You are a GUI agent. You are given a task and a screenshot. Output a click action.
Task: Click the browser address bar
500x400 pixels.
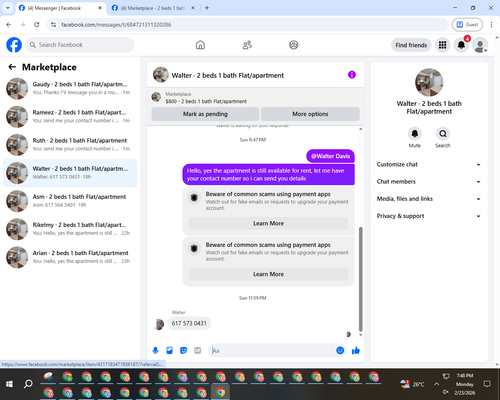[247, 25]
